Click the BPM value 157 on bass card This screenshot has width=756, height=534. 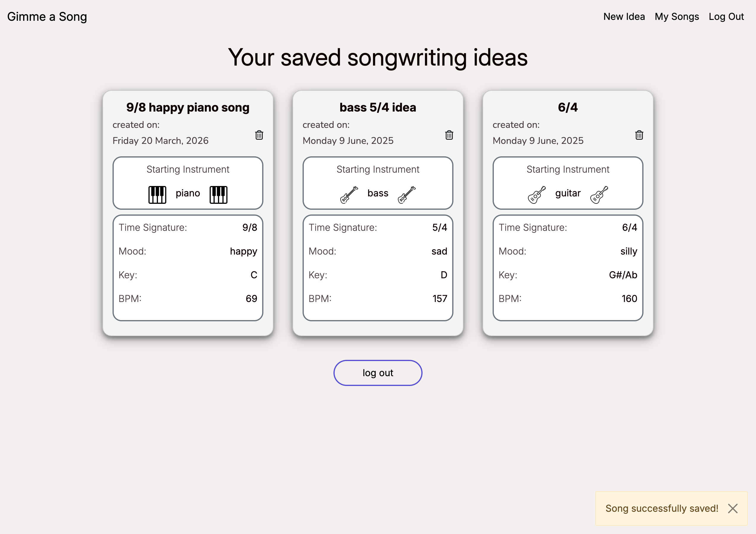pos(439,298)
